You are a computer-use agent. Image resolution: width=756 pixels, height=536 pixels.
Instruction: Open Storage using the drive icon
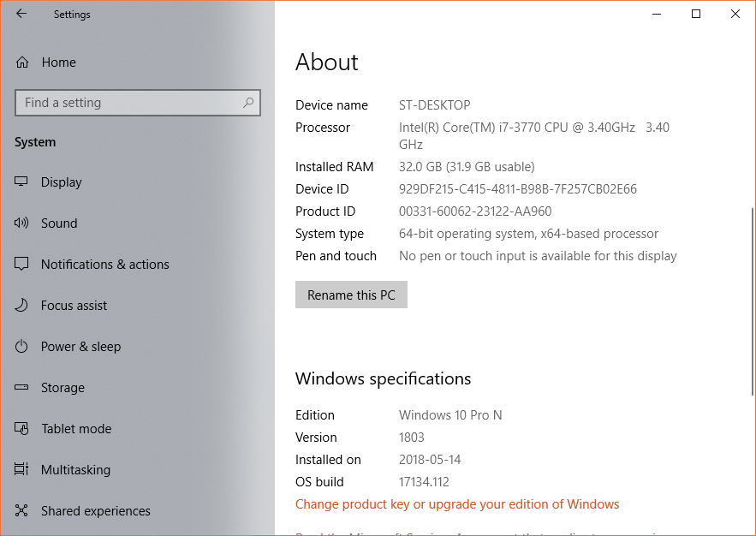[x=21, y=387]
